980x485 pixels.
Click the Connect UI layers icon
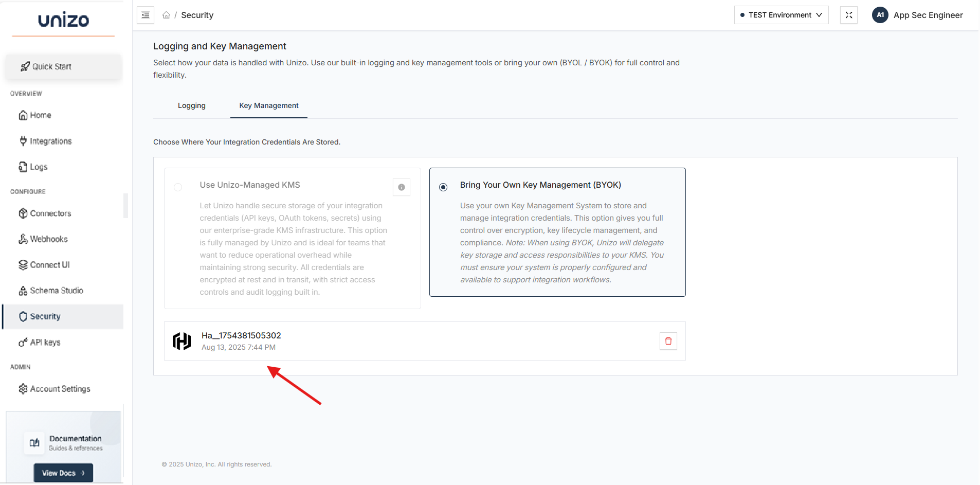(x=23, y=265)
